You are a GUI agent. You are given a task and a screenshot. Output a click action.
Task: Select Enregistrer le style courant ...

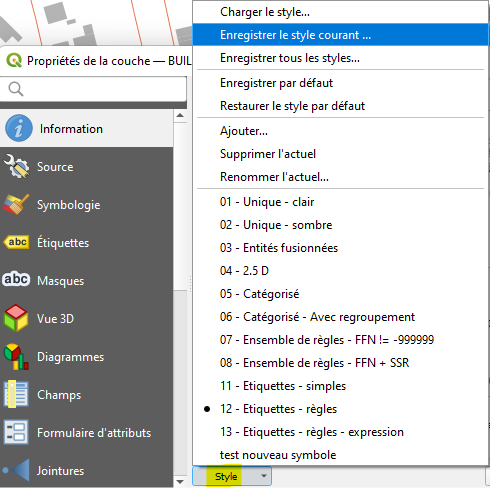coord(340,35)
